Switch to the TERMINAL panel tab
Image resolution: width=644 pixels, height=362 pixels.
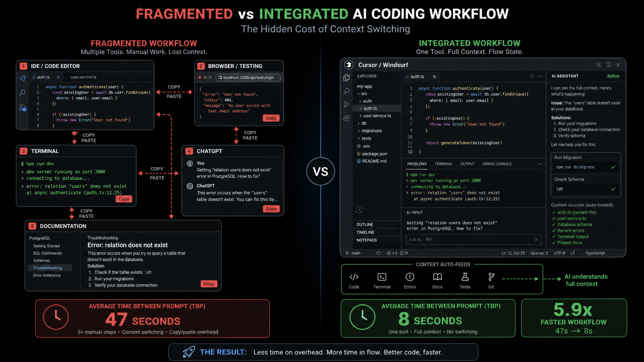click(443, 164)
